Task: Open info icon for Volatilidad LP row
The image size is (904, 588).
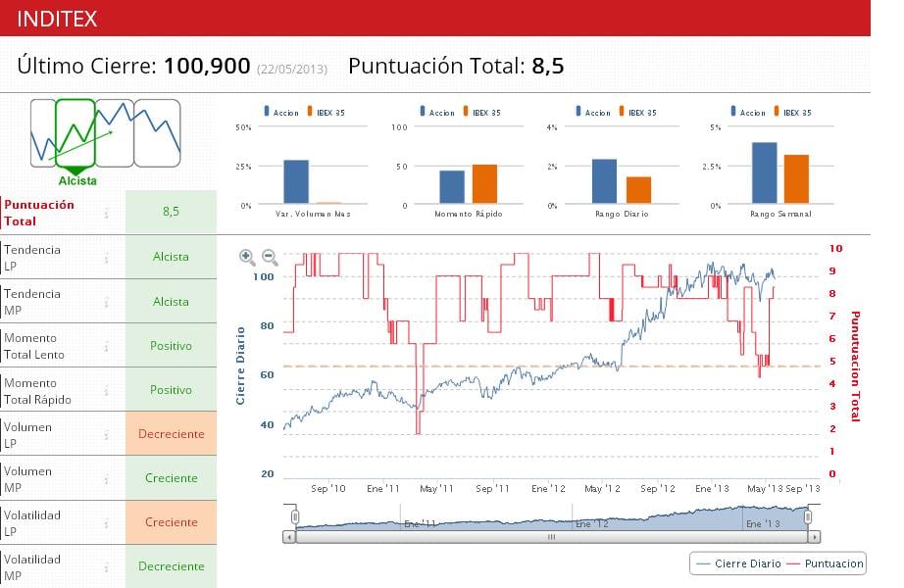Action: pyautogui.click(x=107, y=523)
